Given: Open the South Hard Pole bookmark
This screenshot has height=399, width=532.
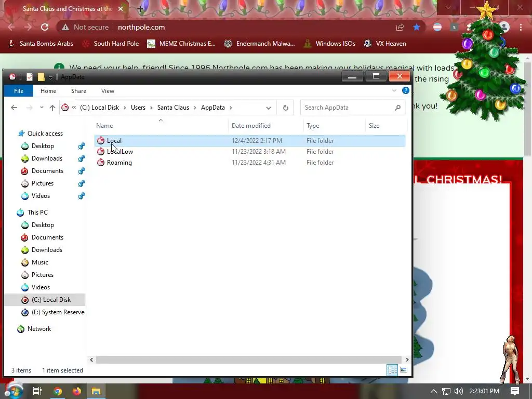Looking at the screenshot, I should pos(111,44).
